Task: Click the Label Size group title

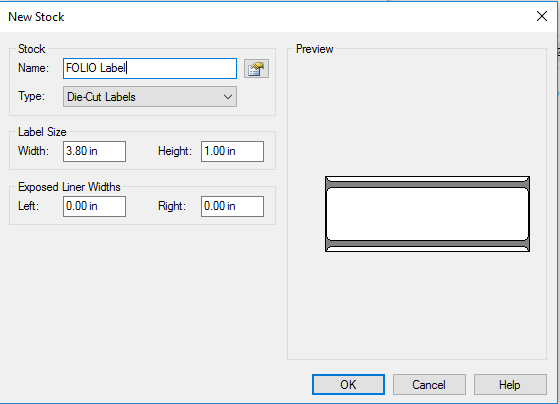Action: point(42,132)
